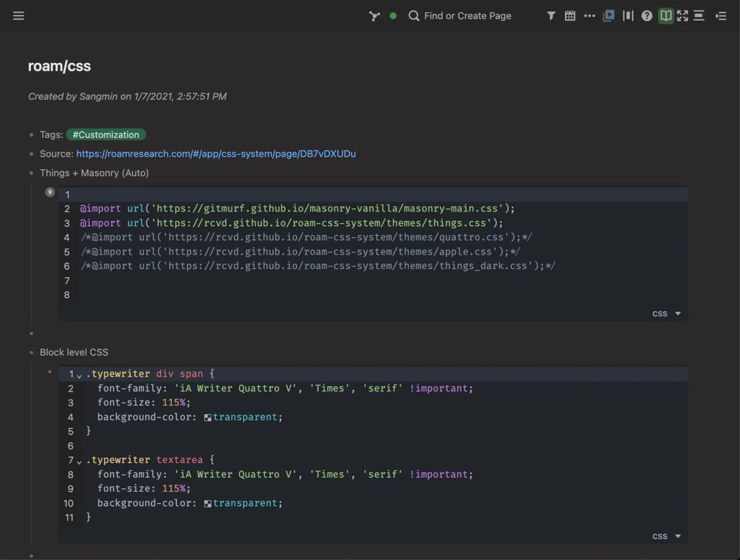Open the graph overview icon

374,16
